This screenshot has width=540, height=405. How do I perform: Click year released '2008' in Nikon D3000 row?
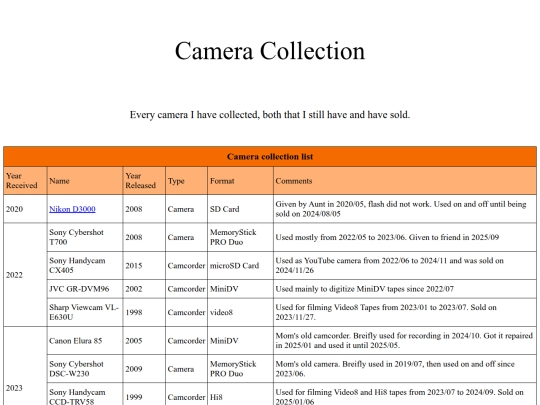point(144,209)
